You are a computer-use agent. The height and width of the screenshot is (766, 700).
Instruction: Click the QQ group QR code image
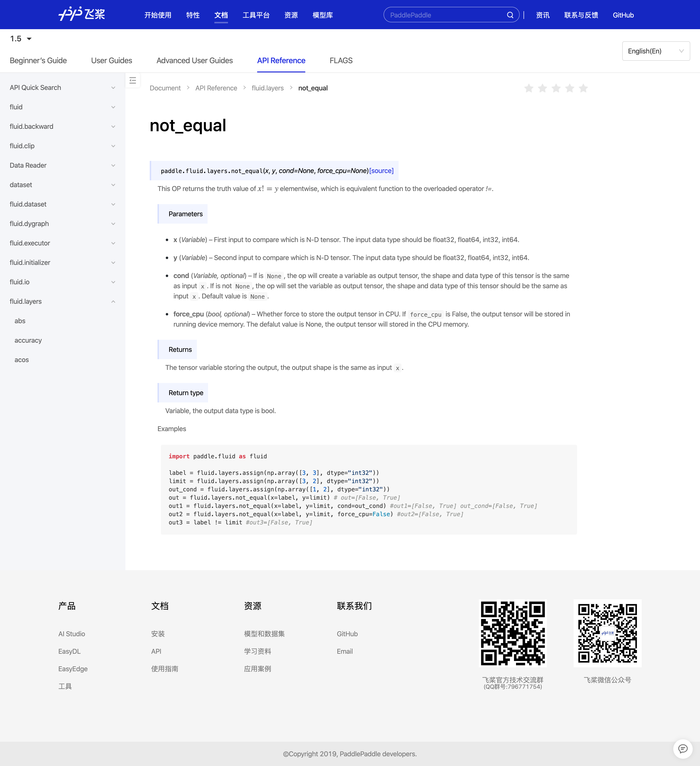[513, 633]
